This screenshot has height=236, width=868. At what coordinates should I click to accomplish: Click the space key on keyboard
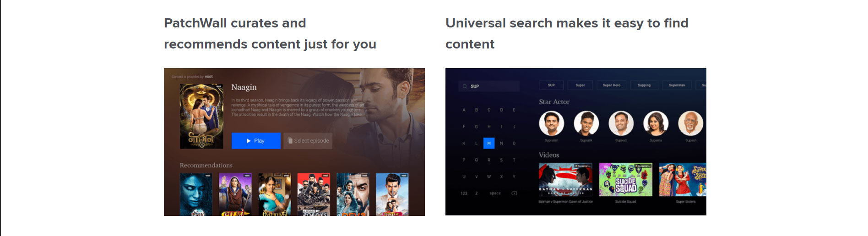click(x=495, y=193)
